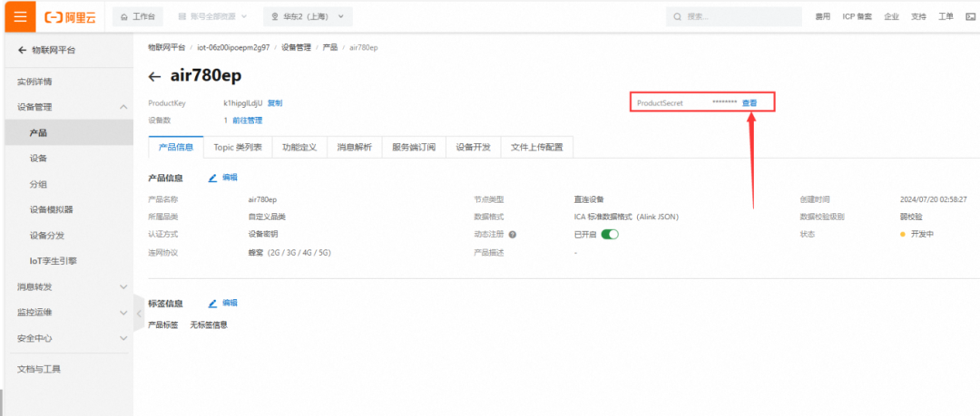Screen dimensions: 980x416
Task: Copy ProductKey with 复制 link
Action: click(275, 103)
